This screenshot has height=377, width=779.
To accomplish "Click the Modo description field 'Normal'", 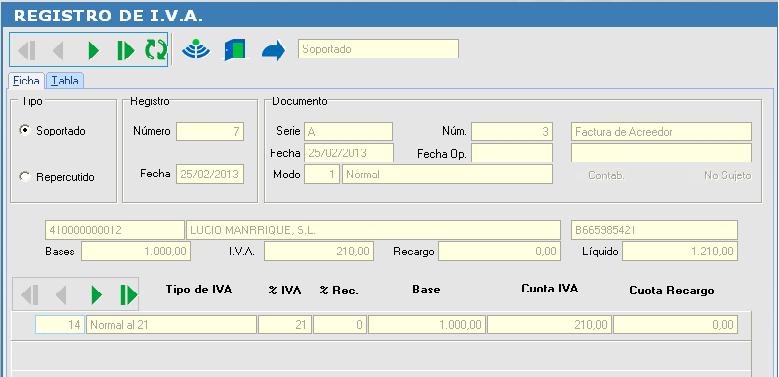I will coord(447,174).
